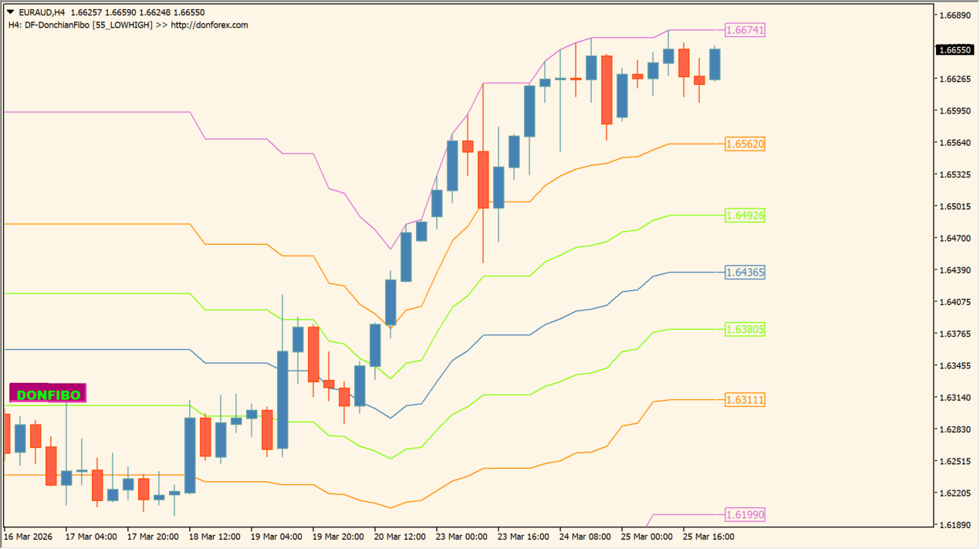The height and width of the screenshot is (549, 980).
Task: Click the current price marker 1.66550
Action: coord(954,50)
